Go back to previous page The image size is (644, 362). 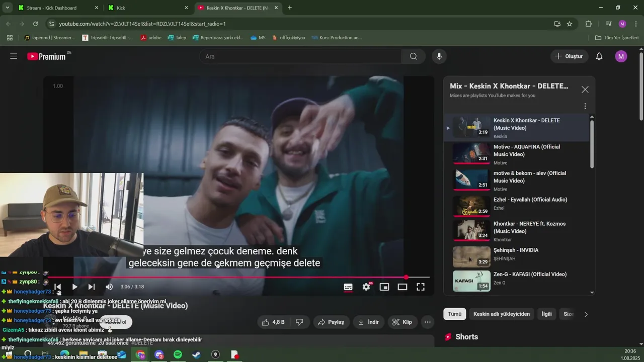click(8, 24)
